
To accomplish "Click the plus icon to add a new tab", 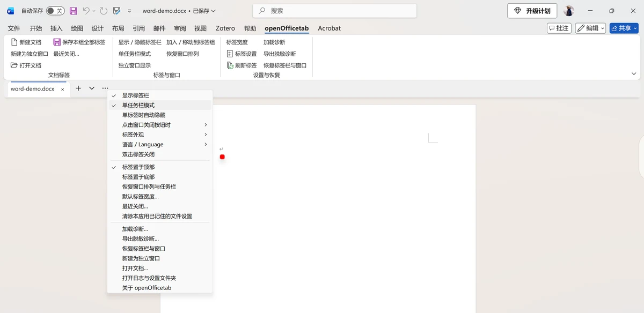I will click(78, 88).
